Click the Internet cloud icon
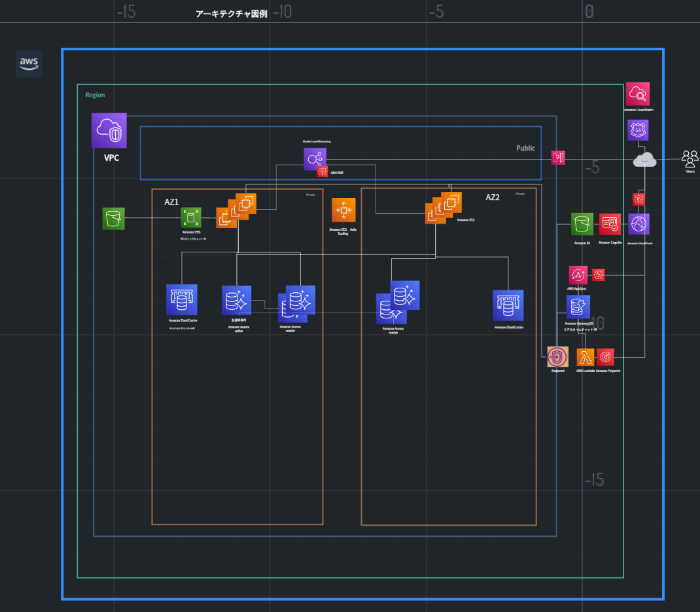Image resolution: width=700 pixels, height=612 pixels. coord(644,160)
